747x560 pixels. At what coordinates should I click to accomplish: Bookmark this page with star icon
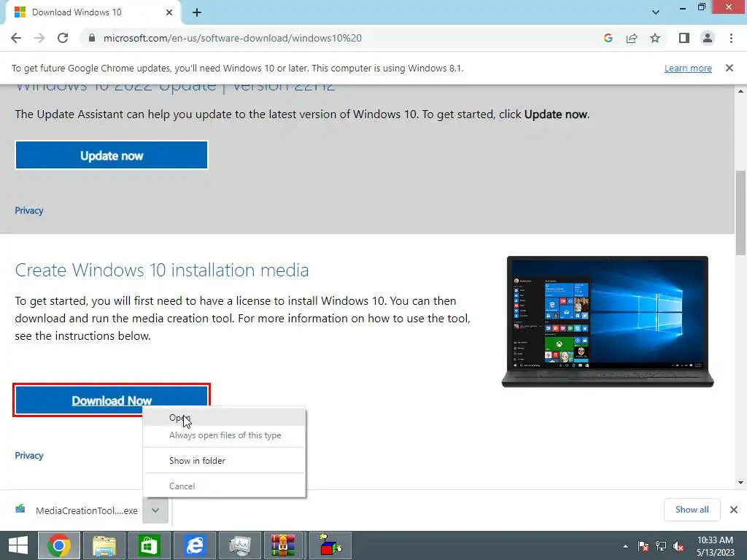click(655, 38)
